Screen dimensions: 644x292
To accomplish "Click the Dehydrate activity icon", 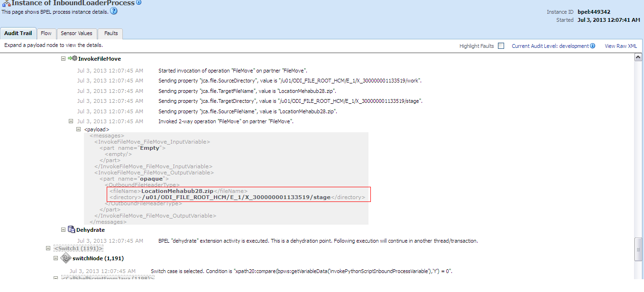I will [x=71, y=229].
